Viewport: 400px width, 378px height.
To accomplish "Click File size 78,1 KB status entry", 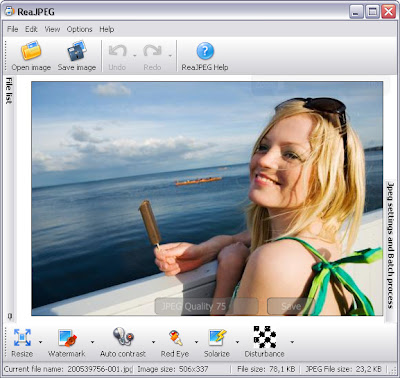I will 266,369.
